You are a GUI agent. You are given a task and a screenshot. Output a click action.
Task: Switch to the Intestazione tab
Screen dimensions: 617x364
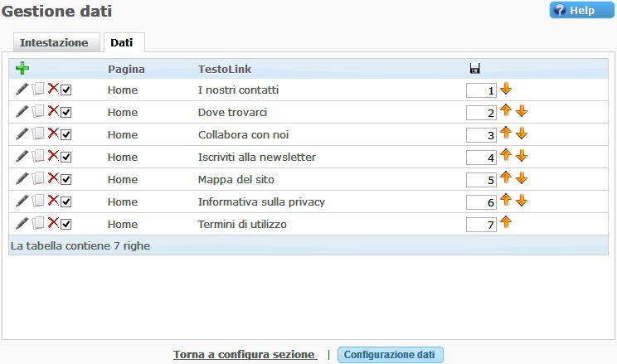(x=54, y=43)
